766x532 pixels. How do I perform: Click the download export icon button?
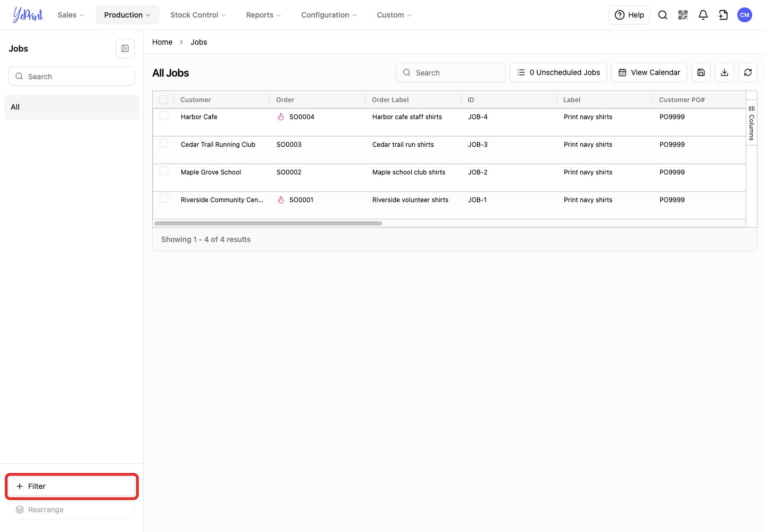click(x=725, y=72)
